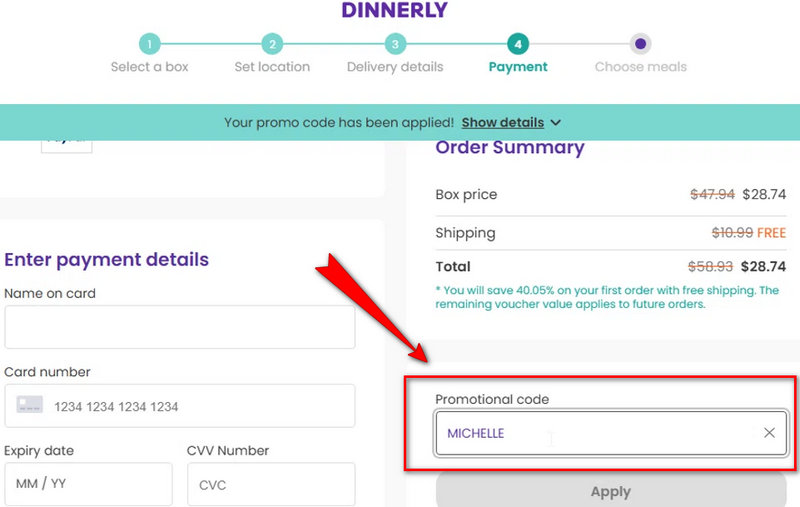Select the Expiry date MM / YY field

[x=88, y=484]
